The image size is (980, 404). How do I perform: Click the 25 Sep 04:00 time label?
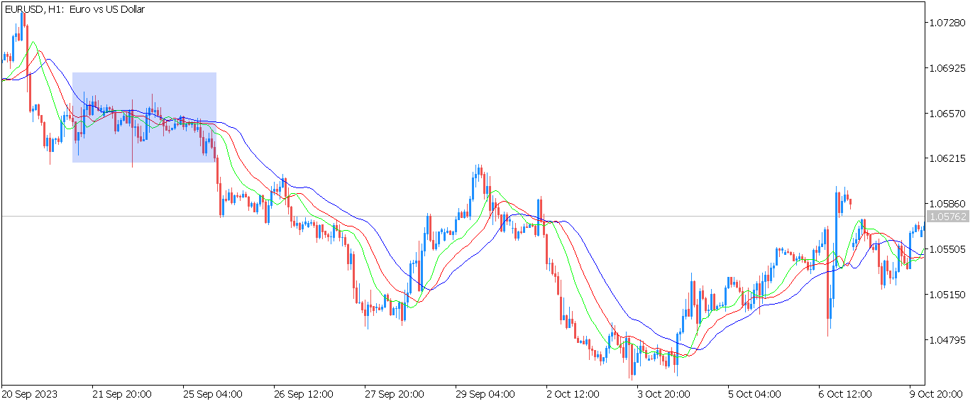[213, 394]
